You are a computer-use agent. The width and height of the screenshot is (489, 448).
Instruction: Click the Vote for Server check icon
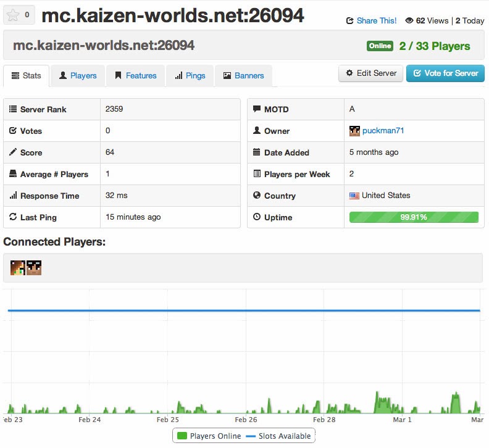(417, 73)
